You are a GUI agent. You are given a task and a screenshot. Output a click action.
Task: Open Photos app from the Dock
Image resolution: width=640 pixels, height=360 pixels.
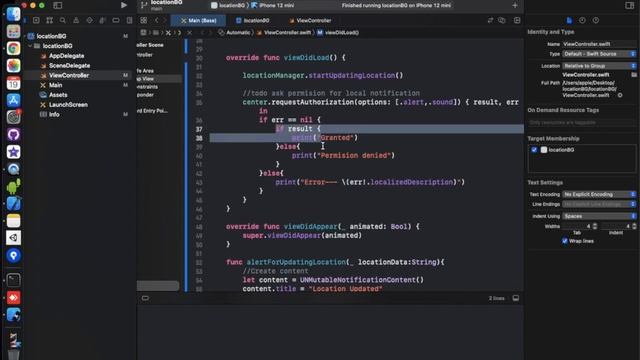(x=13, y=65)
